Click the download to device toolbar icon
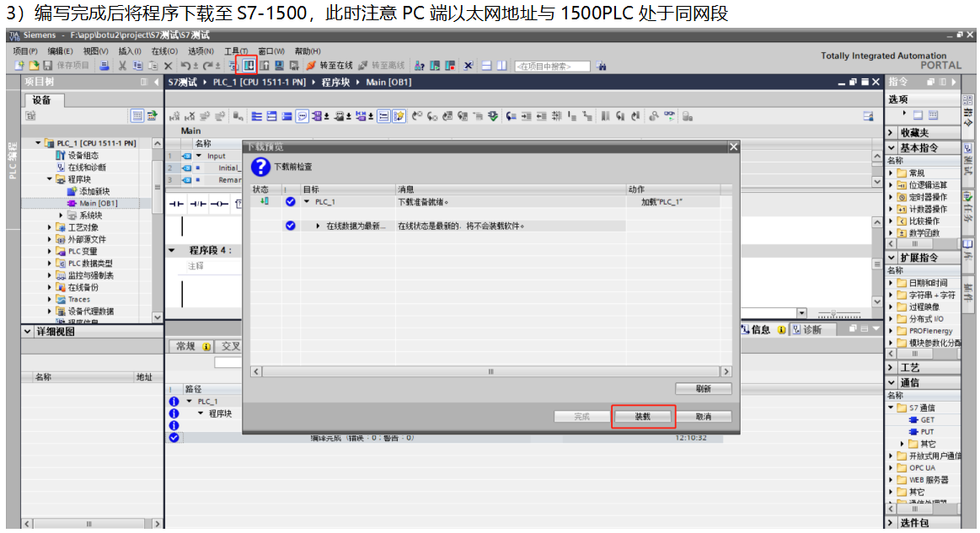This screenshot has height=533, width=980. [249, 66]
